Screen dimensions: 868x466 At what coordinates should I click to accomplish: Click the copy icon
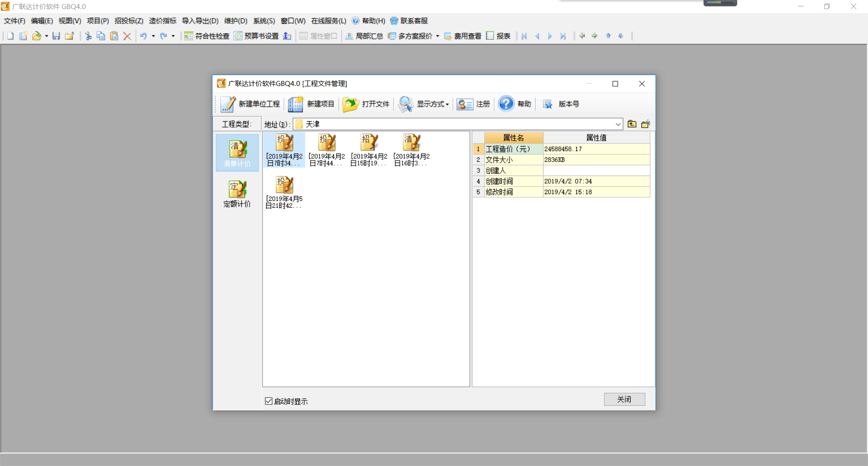click(x=101, y=36)
